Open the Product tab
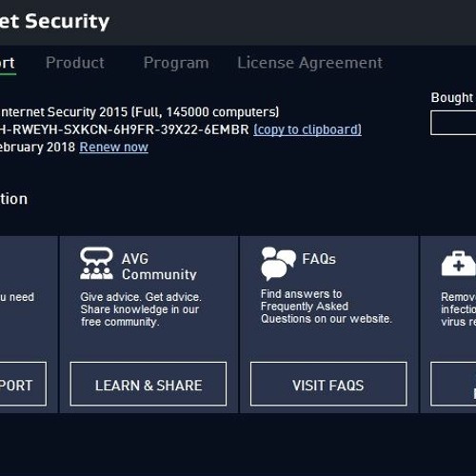Screen dimensions: 476x476 point(75,63)
